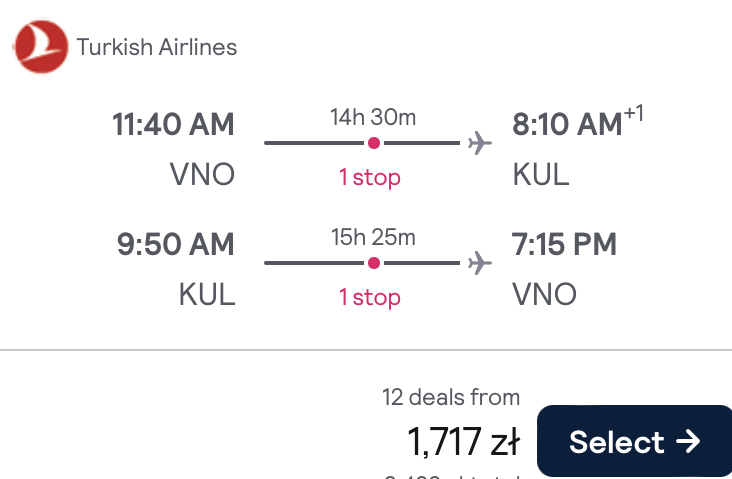732x479 pixels.
Task: Click the return 1 stop label
Action: [370, 297]
